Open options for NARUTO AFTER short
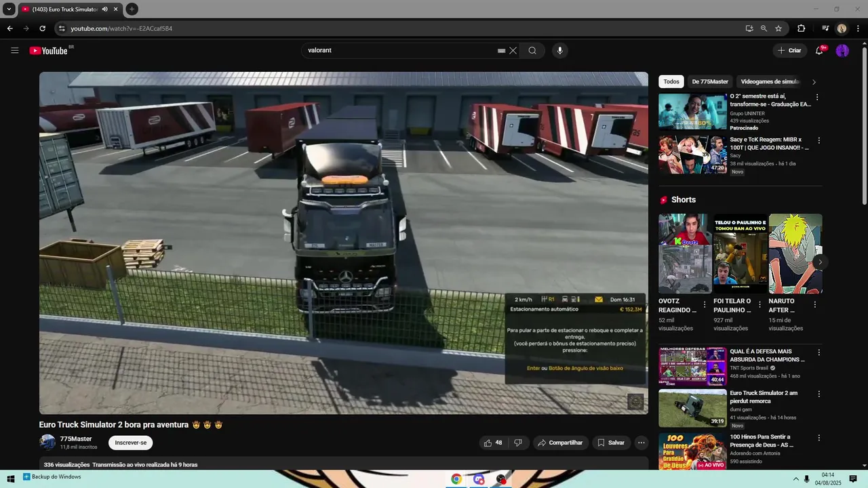Image resolution: width=868 pixels, height=488 pixels. coord(814,305)
